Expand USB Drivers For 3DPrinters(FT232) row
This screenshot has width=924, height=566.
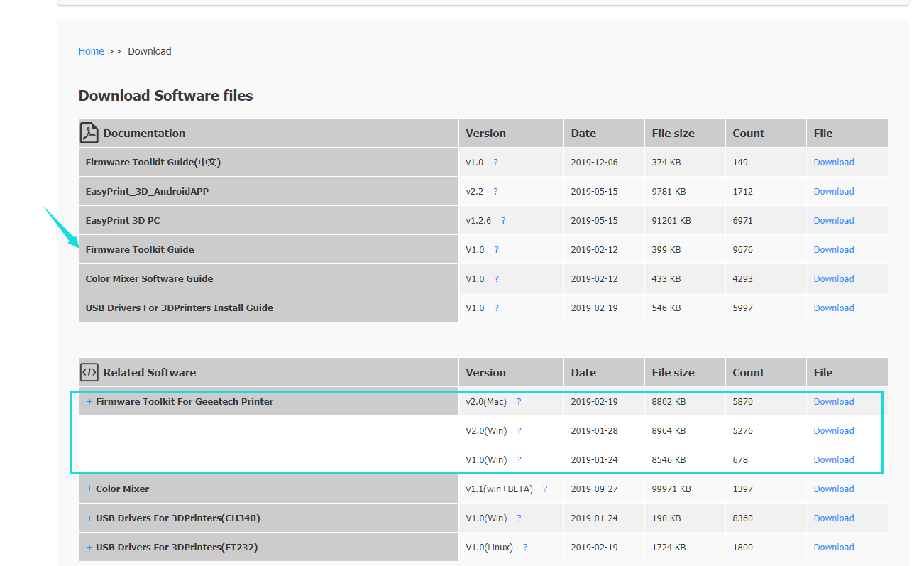[x=89, y=548]
